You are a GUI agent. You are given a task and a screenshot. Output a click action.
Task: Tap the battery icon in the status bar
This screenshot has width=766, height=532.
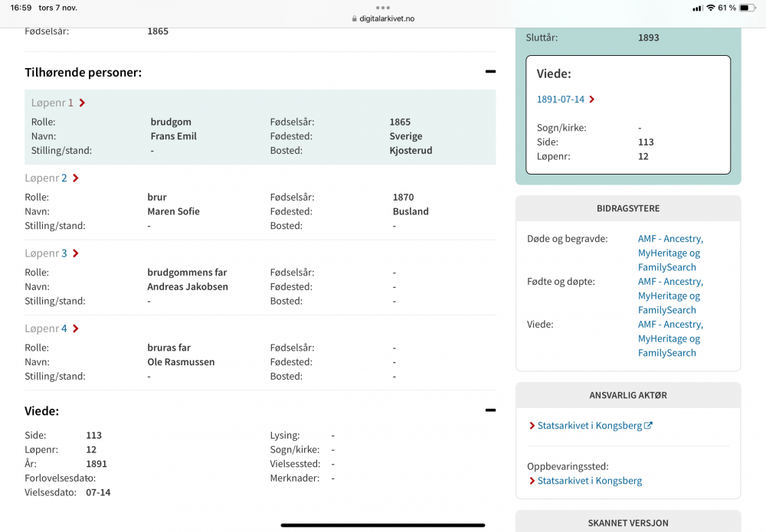pos(748,8)
